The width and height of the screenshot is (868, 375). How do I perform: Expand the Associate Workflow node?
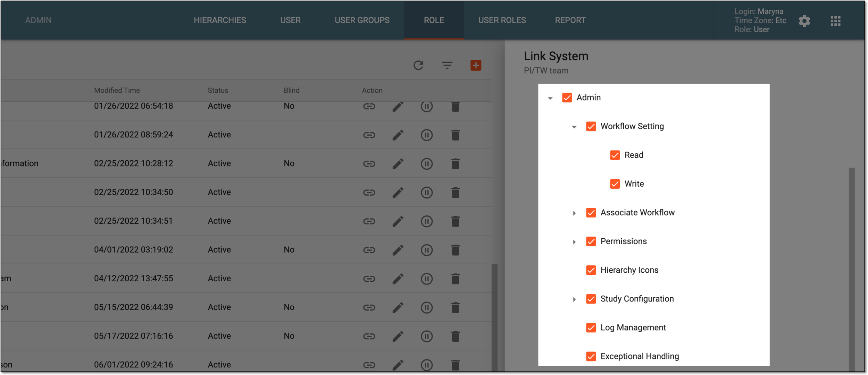[574, 213]
